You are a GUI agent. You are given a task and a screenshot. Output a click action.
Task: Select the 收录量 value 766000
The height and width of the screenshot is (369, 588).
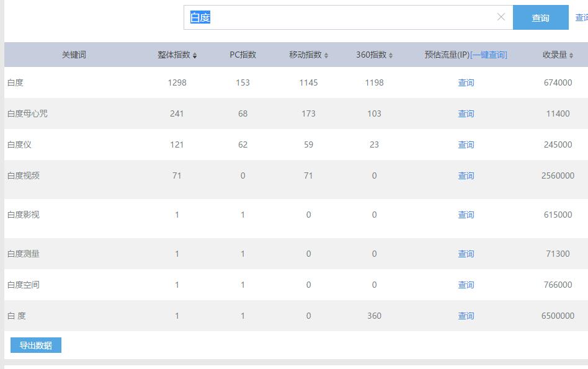click(558, 285)
